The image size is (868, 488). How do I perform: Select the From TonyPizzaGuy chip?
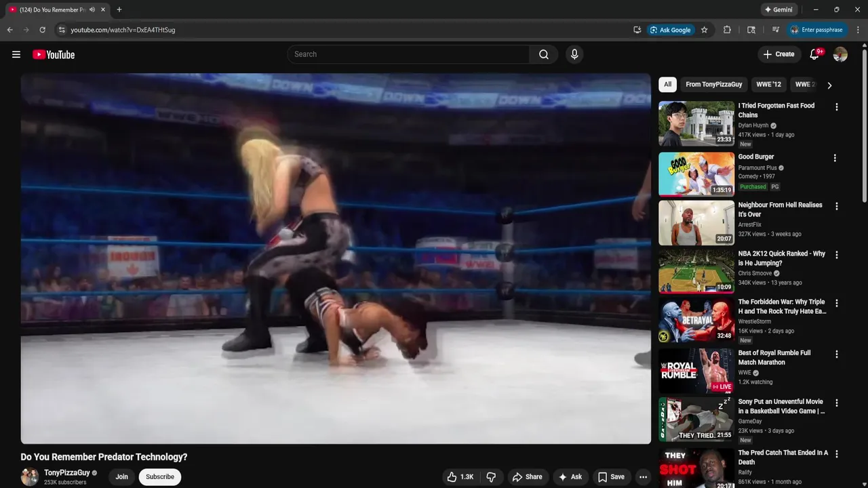click(x=713, y=85)
